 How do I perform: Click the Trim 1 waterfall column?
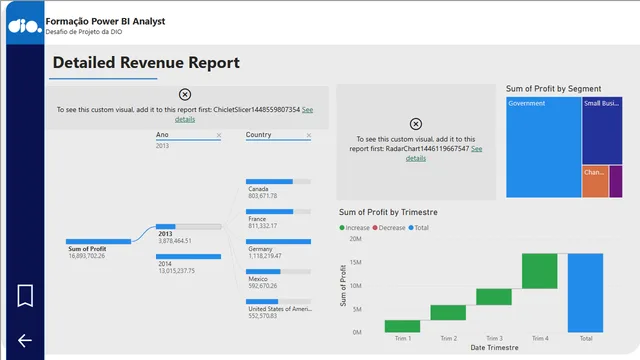tap(402, 326)
